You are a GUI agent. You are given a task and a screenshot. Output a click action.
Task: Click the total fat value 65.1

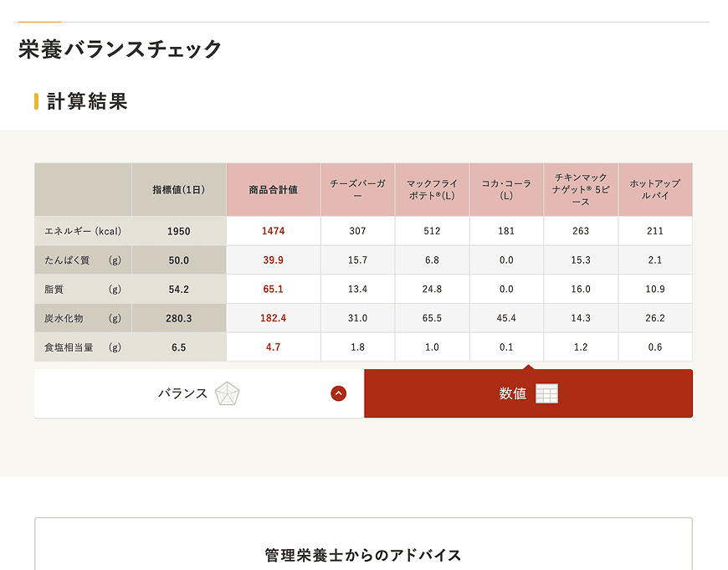pos(273,289)
